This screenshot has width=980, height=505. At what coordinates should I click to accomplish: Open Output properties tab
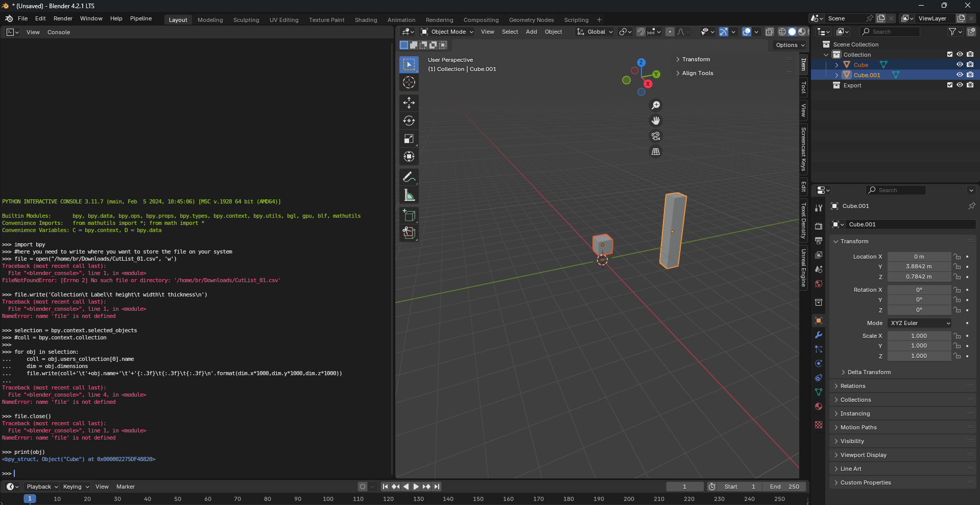coord(819,240)
